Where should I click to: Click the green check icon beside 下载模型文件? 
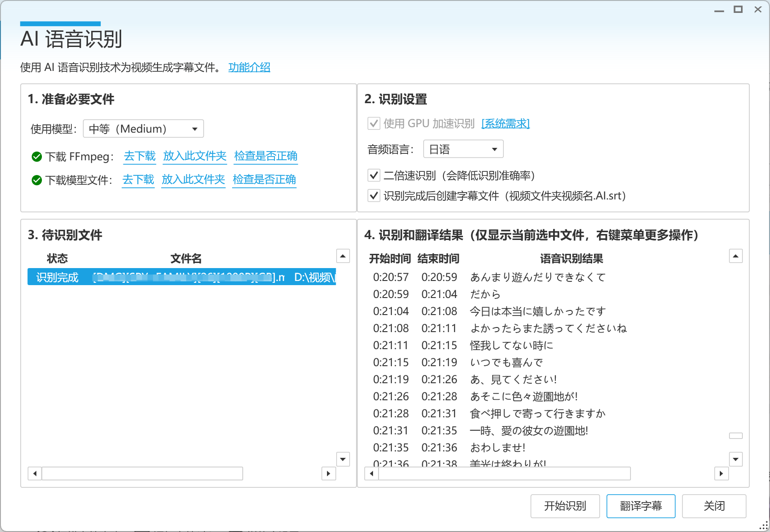[x=37, y=180]
